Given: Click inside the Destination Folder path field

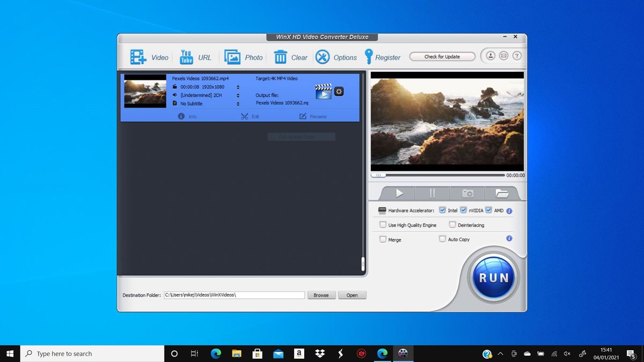Looking at the screenshot, I should point(235,294).
